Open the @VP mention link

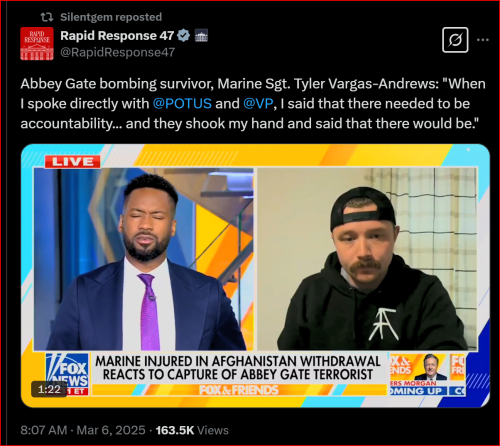(x=258, y=104)
